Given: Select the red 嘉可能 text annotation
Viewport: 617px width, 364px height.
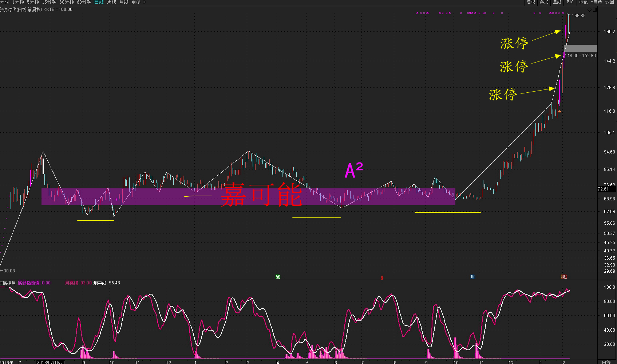Looking at the screenshot, I should (261, 195).
